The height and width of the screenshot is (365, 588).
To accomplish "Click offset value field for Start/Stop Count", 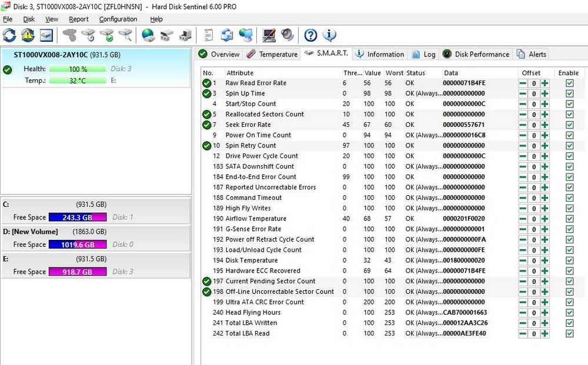I will 534,104.
